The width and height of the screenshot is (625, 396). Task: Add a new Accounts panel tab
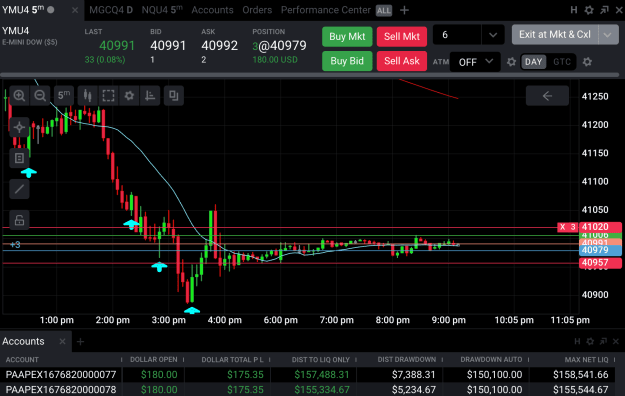[x=80, y=342]
